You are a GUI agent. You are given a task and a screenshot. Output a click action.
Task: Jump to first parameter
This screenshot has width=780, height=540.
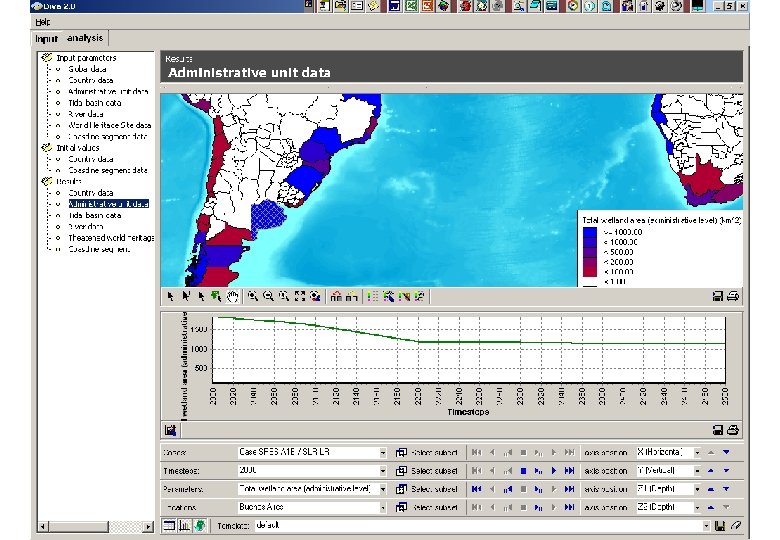pos(476,489)
